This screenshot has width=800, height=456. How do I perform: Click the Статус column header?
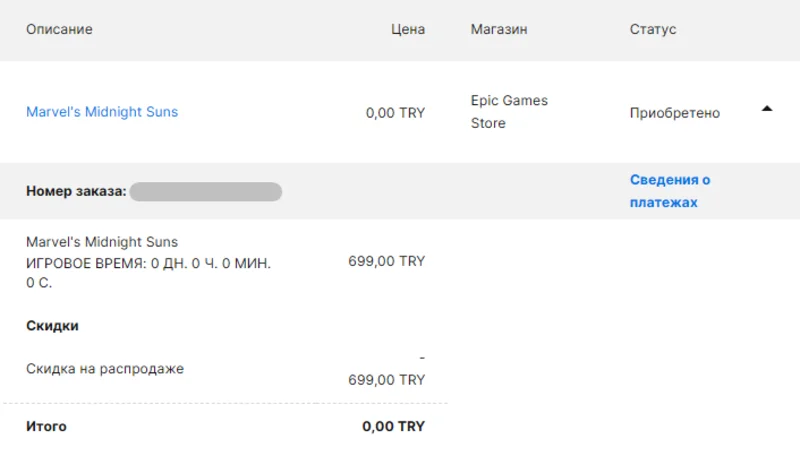pos(653,30)
